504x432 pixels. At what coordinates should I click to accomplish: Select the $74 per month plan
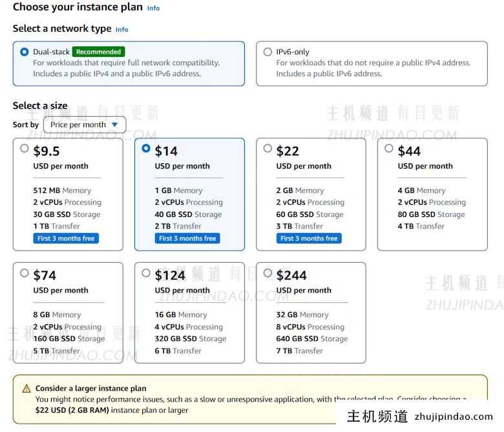point(25,273)
